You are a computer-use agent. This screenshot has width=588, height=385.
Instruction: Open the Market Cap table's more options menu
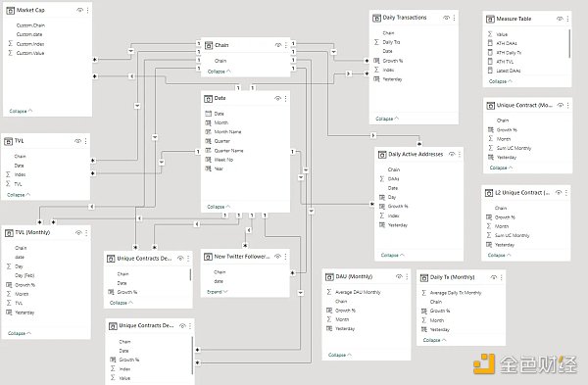pyautogui.click(x=88, y=10)
